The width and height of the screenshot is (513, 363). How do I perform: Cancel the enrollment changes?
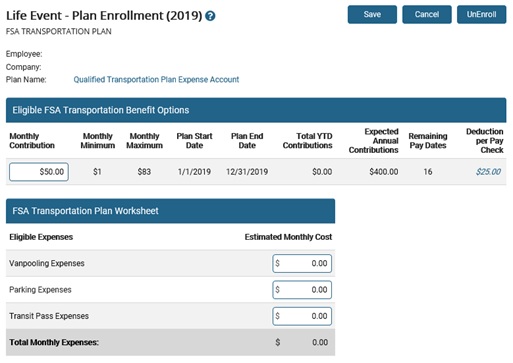click(427, 14)
